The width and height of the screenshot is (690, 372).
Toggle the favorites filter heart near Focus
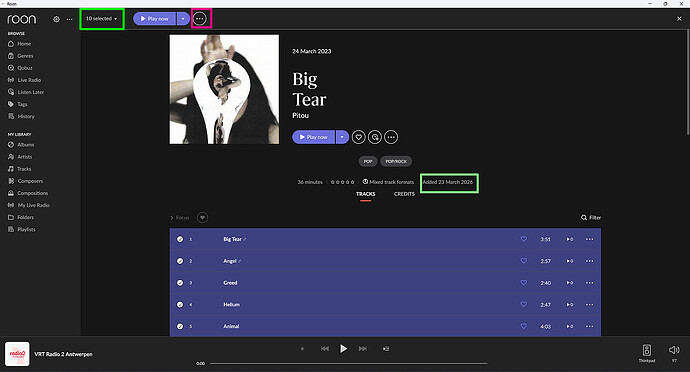click(202, 217)
